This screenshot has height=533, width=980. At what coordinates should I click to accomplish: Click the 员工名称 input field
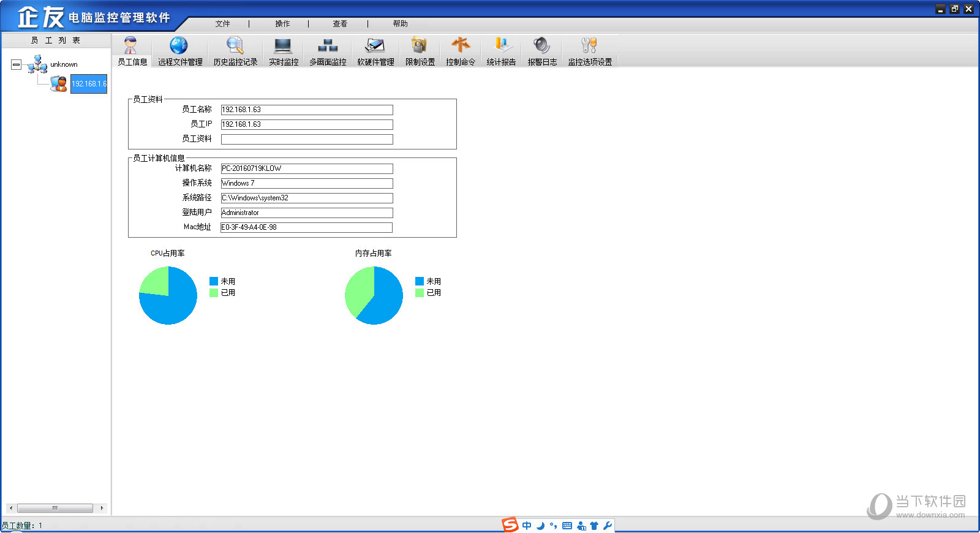307,110
